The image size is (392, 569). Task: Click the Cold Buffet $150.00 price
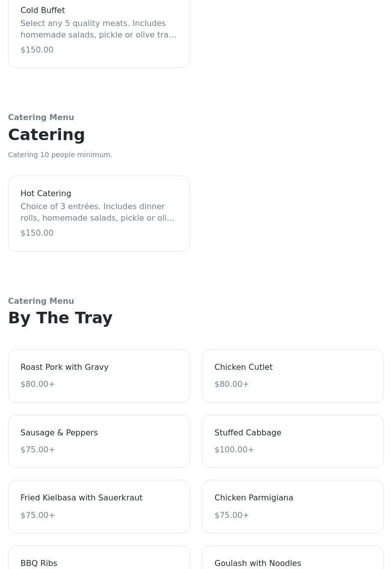[x=37, y=50]
